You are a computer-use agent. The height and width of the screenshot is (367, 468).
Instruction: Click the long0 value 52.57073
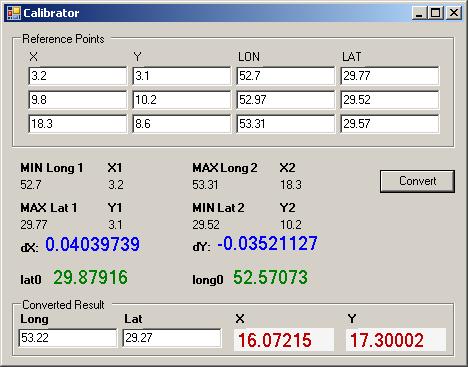coord(270,277)
